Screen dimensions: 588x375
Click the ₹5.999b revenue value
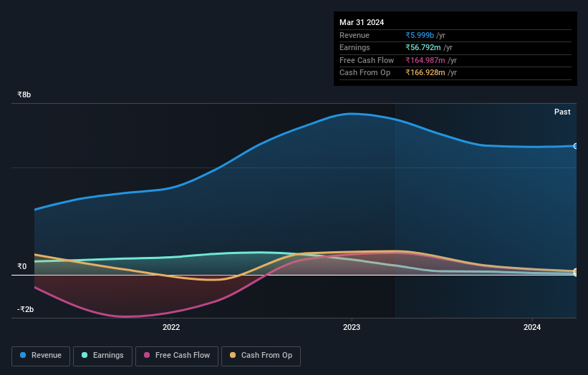(420, 35)
